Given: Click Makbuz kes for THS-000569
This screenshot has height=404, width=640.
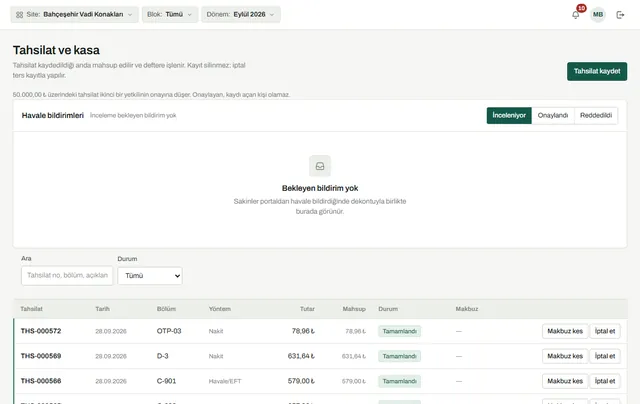Looking at the screenshot, I should point(565,356).
